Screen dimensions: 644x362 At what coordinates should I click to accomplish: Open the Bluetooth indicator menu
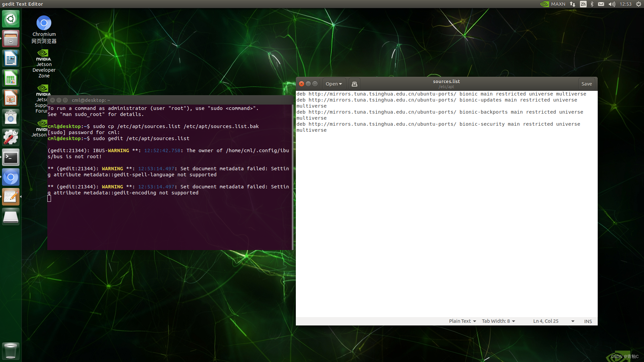click(x=592, y=4)
